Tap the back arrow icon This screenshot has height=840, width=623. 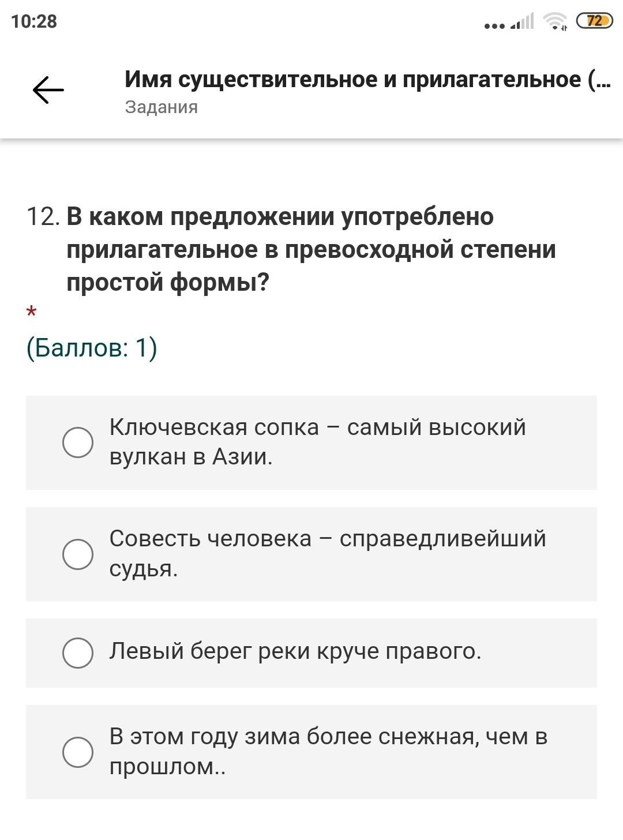point(48,91)
